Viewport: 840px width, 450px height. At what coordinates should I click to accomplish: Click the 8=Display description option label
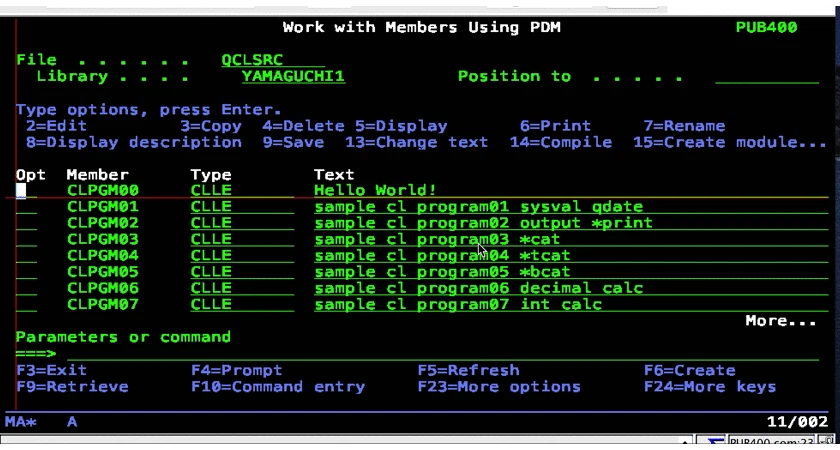click(x=134, y=142)
